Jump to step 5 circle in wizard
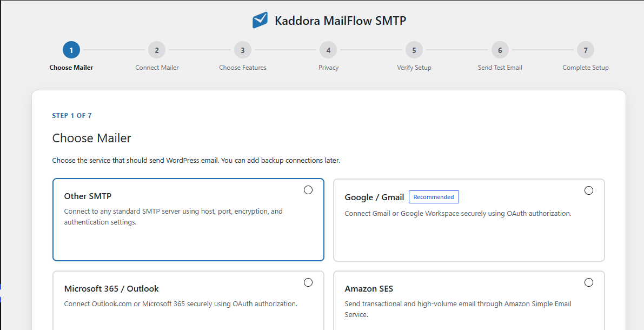The height and width of the screenshot is (330, 644). point(414,50)
